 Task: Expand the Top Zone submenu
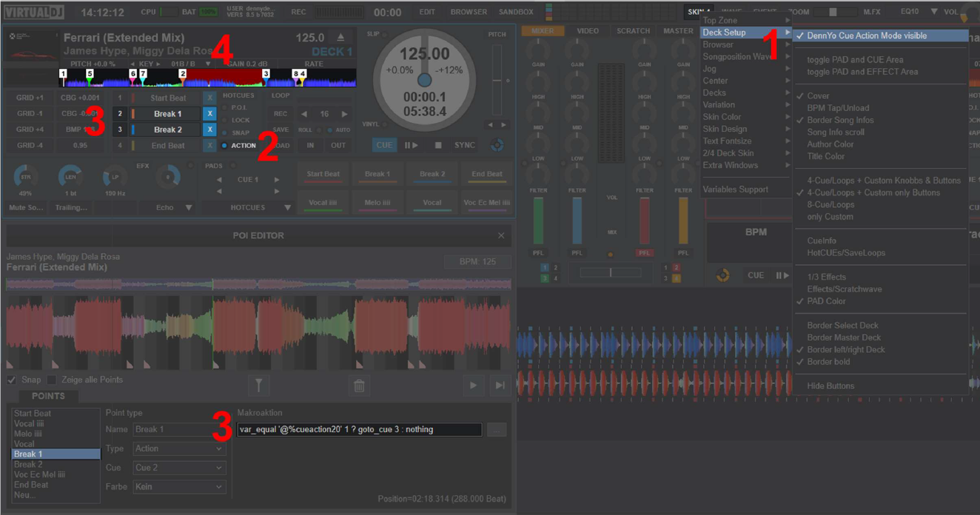(745, 21)
